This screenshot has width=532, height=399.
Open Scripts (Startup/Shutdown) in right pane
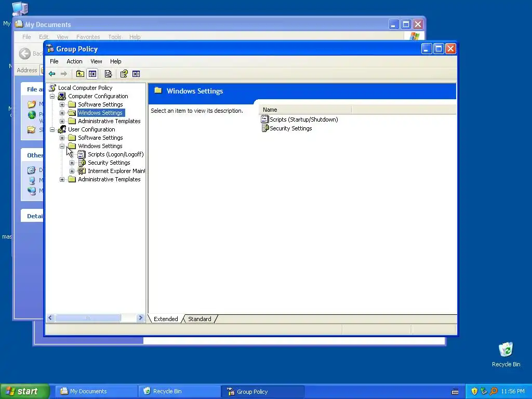[x=303, y=119]
